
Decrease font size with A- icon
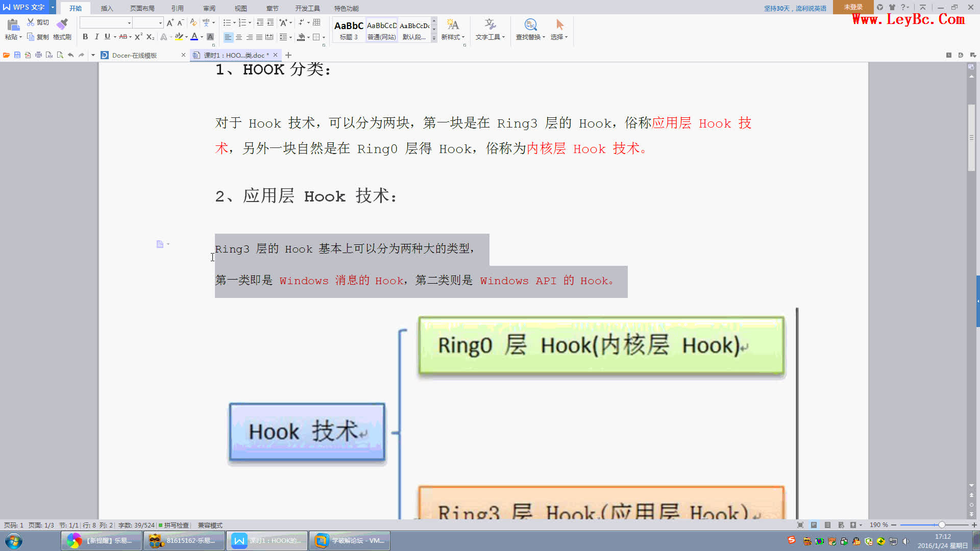(180, 22)
